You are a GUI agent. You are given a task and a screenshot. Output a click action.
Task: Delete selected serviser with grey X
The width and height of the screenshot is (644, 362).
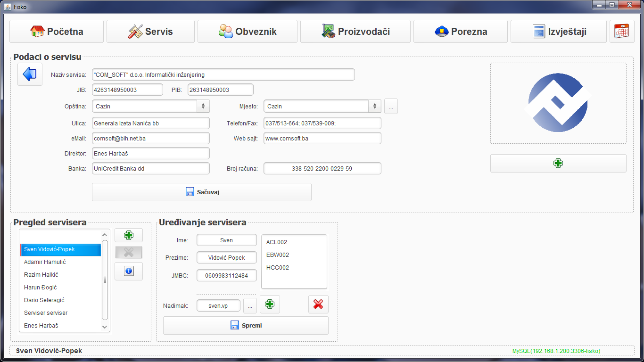point(129,252)
